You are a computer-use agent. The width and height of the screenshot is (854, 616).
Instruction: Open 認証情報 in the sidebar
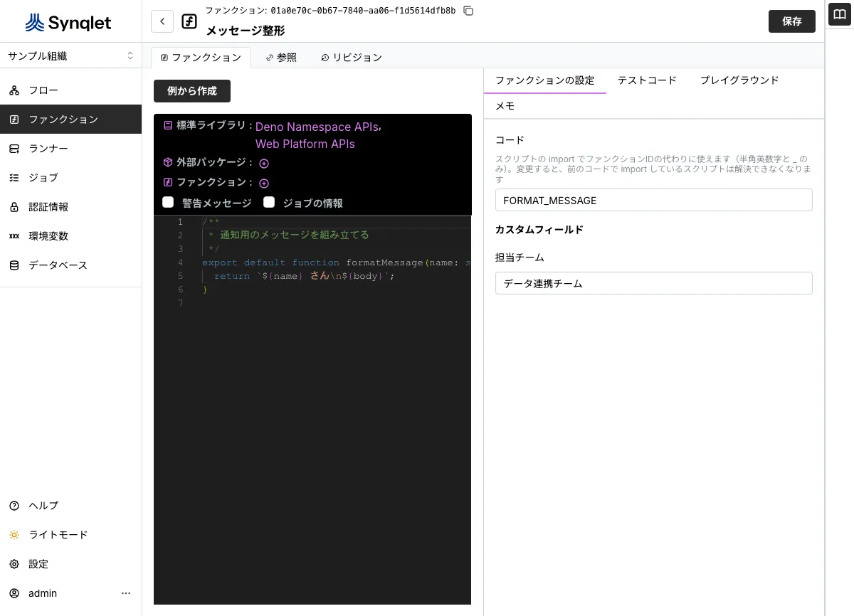(x=70, y=207)
